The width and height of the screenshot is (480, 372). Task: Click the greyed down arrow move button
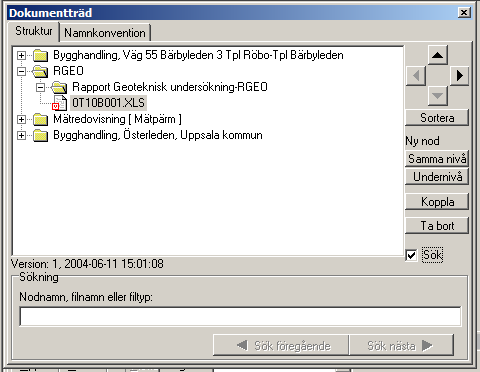[437, 96]
